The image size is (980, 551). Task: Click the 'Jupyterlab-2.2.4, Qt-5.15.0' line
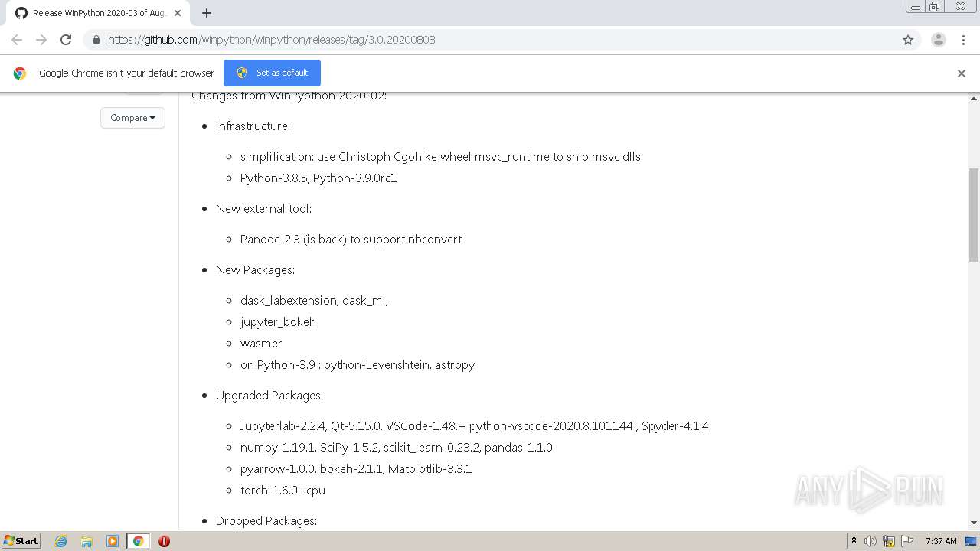point(474,425)
